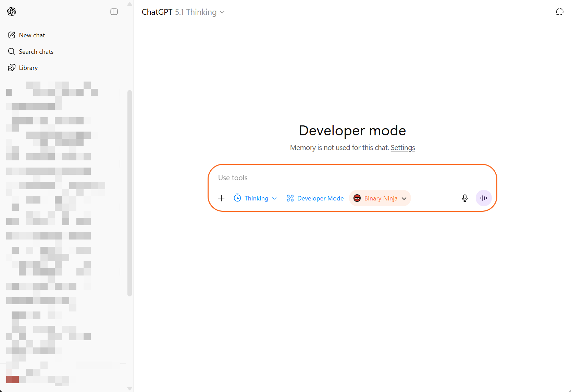
Task: Open the Library section
Action: click(28, 68)
